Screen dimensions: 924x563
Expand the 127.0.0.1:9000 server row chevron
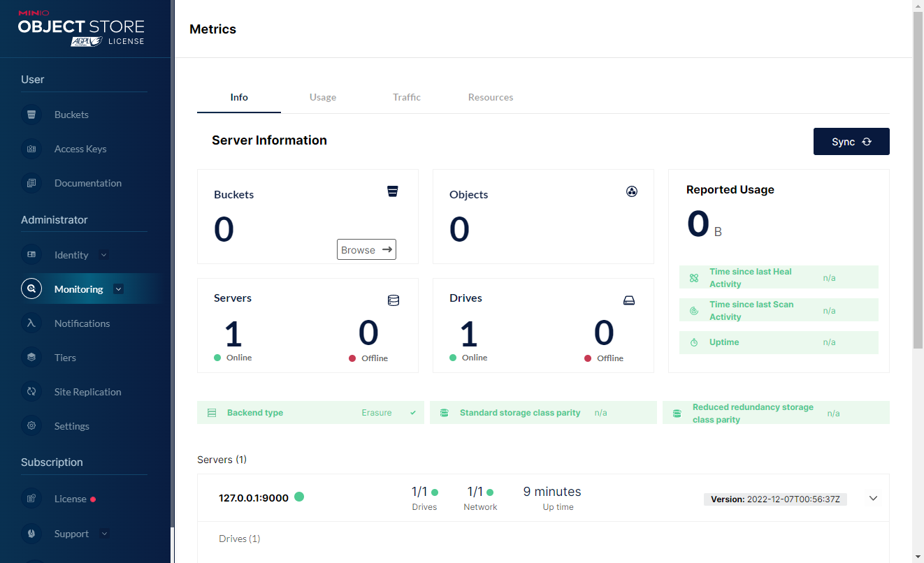pos(873,499)
